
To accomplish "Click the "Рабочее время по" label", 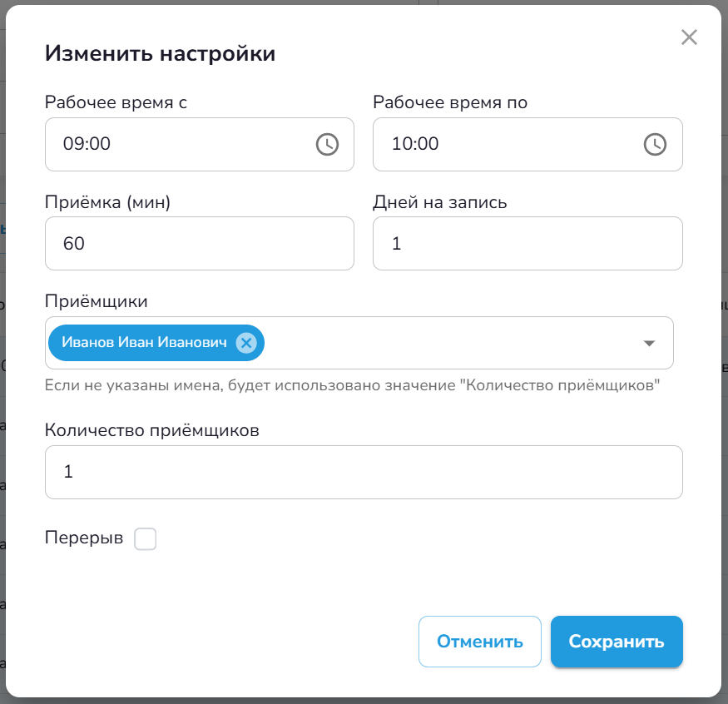I will [x=450, y=102].
